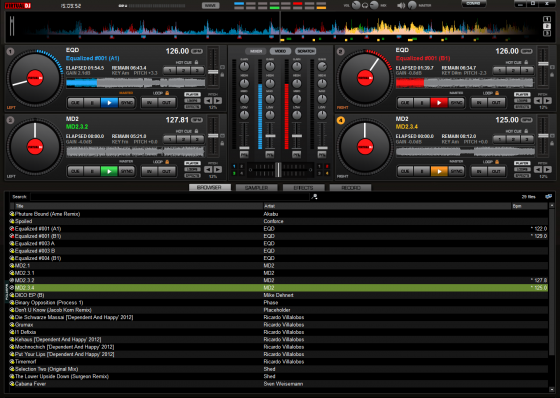The width and height of the screenshot is (560, 398).
Task: Tap the BPM button next to 127.81
Action: (x=197, y=120)
